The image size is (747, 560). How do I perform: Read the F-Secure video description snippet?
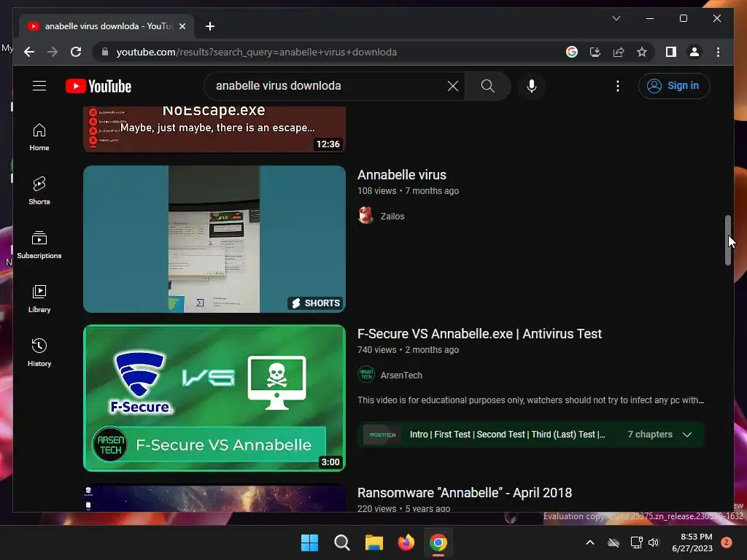pos(531,400)
